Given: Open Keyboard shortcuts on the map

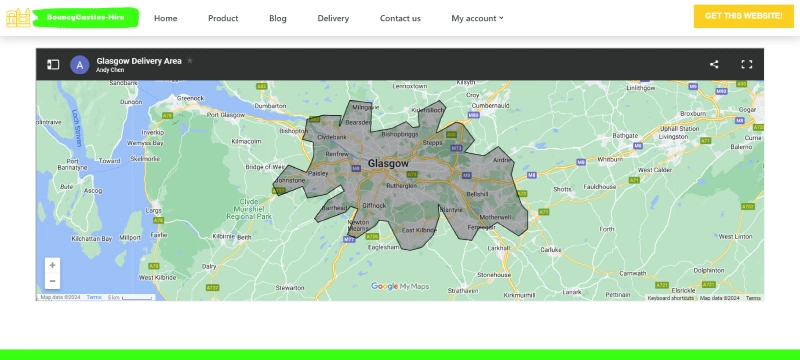Looking at the screenshot, I should pos(670,298).
